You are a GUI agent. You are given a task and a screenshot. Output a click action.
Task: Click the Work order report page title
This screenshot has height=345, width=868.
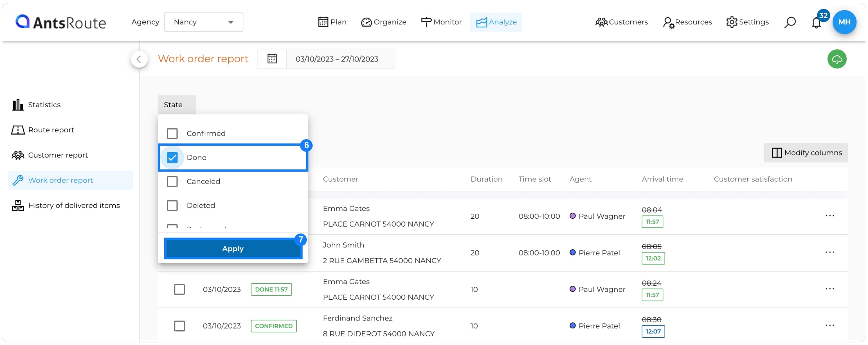[203, 59]
